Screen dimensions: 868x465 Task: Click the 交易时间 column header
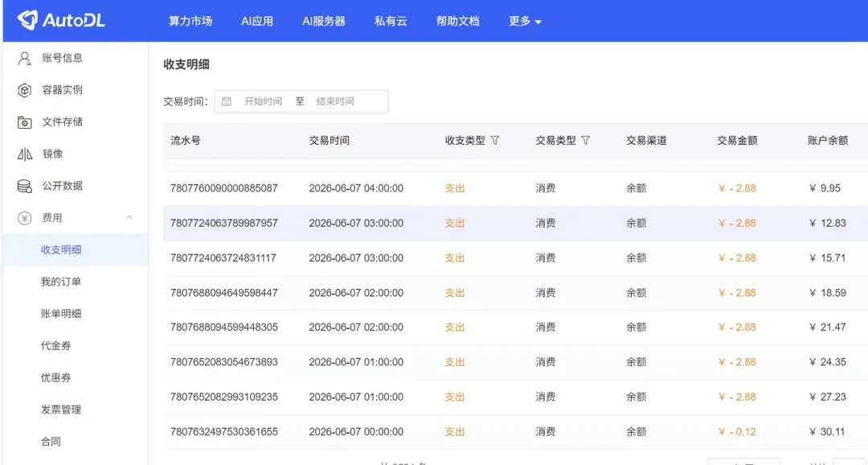pyautogui.click(x=330, y=140)
